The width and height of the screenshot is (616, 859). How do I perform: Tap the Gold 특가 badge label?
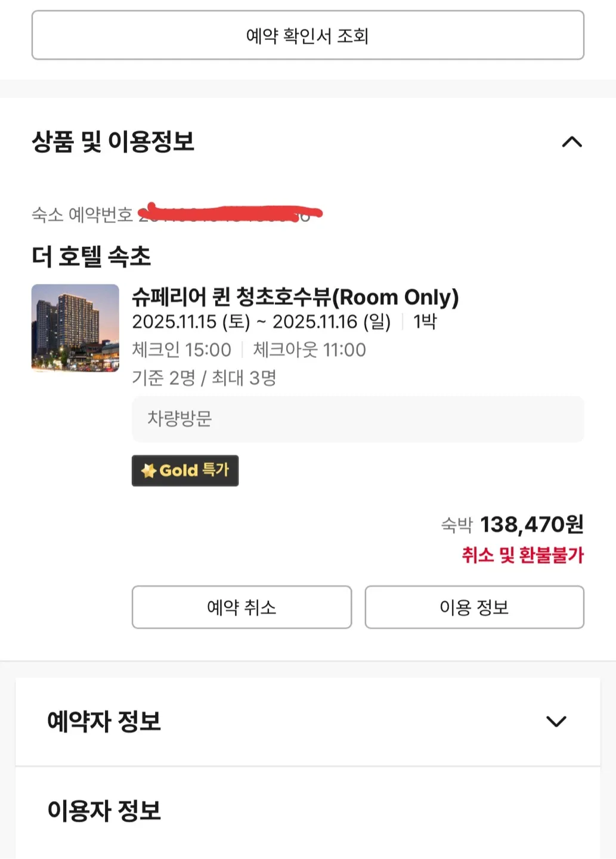point(194,471)
